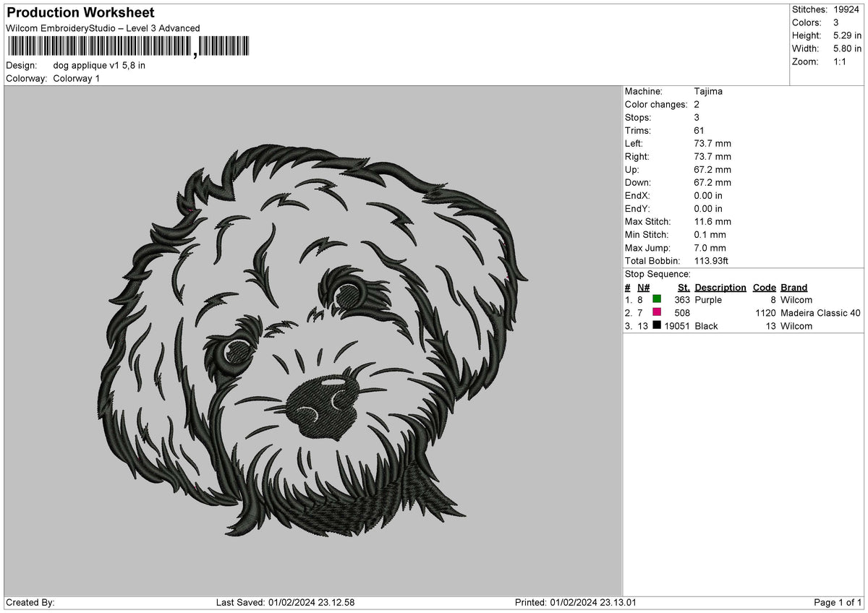Click the Code column header

765,287
